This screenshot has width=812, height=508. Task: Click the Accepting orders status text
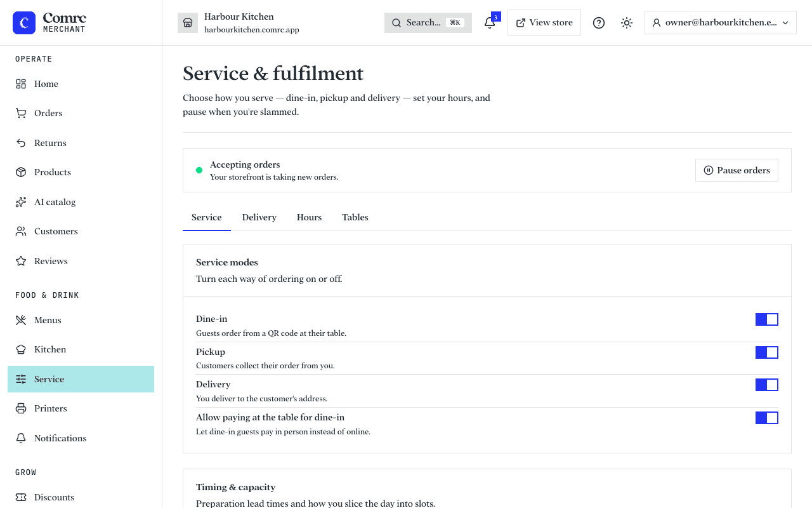point(245,164)
